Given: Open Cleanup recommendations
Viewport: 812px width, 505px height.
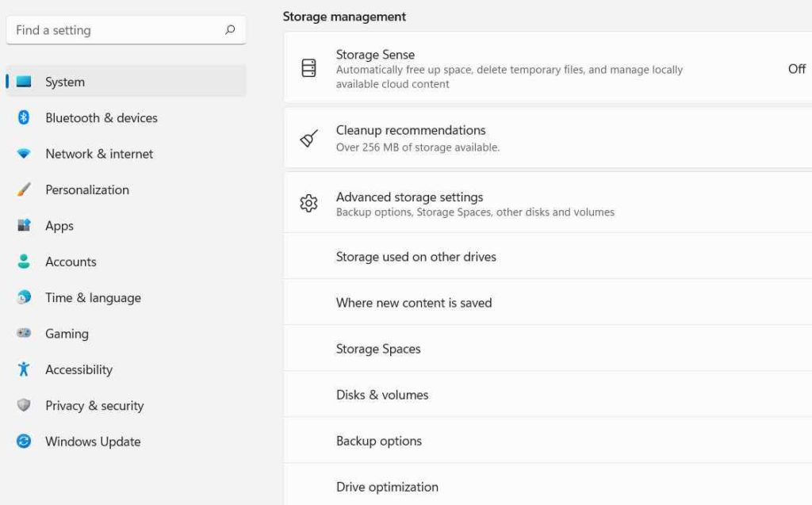Looking at the screenshot, I should pyautogui.click(x=548, y=138).
